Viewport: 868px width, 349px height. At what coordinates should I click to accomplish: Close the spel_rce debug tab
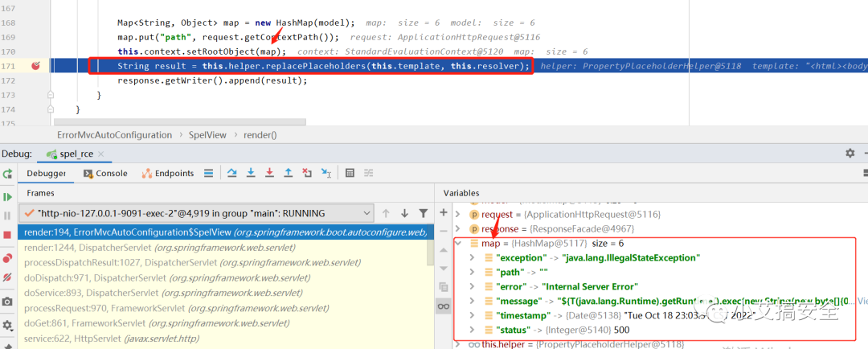(x=102, y=154)
